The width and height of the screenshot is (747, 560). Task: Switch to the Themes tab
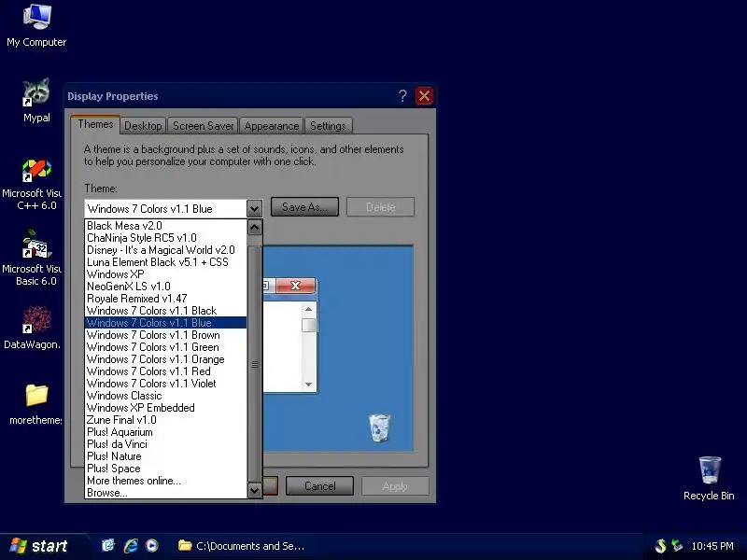[95, 124]
